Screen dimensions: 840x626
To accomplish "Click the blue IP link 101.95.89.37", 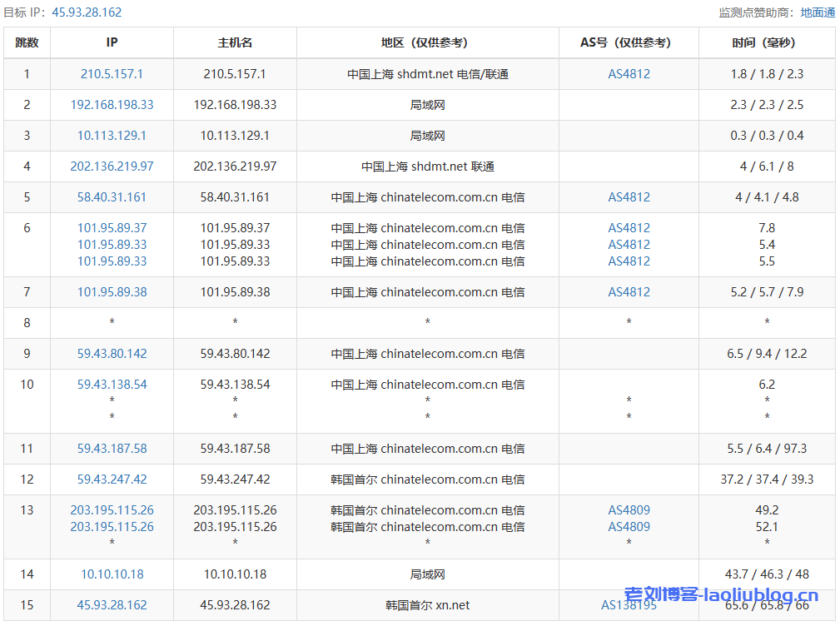I will pos(112,228).
